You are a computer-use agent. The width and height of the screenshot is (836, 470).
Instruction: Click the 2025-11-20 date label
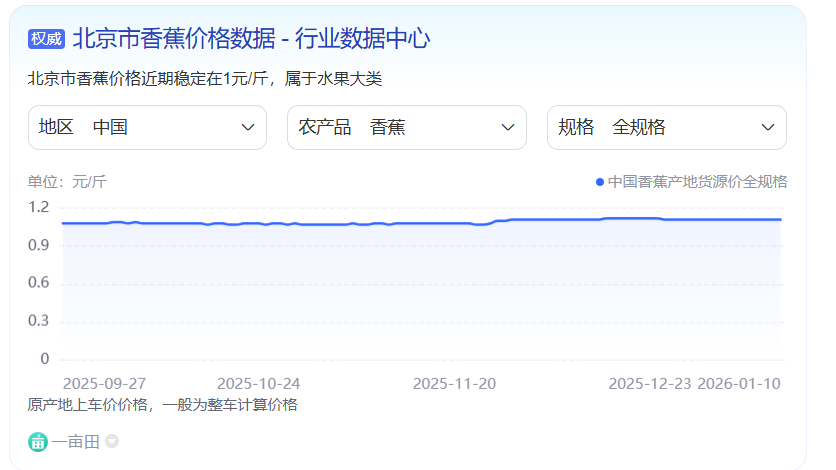pyautogui.click(x=454, y=384)
